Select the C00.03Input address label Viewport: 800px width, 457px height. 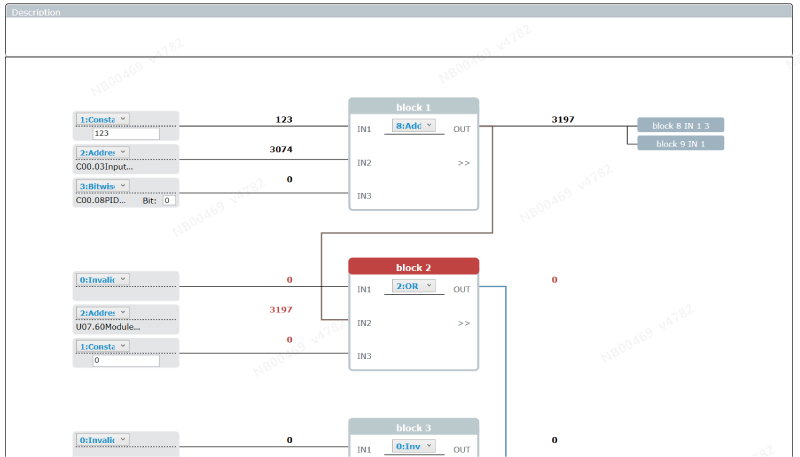(x=104, y=167)
